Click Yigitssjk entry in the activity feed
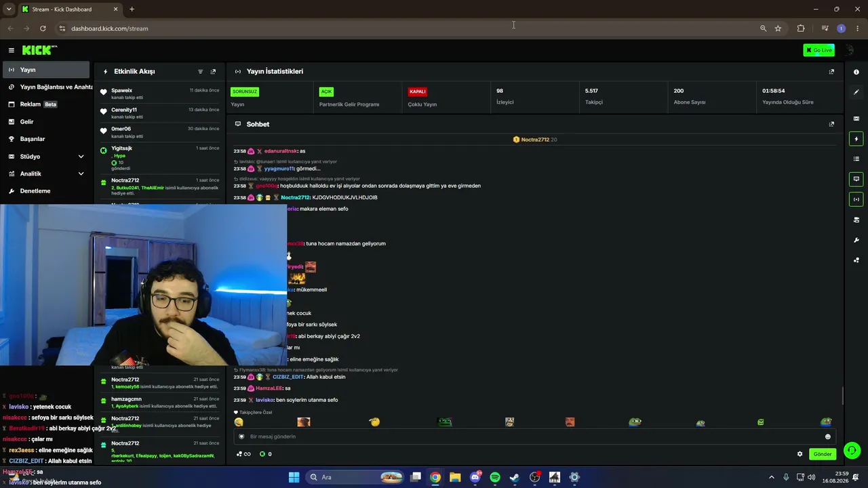Image resolution: width=868 pixels, height=488 pixels. coord(122,148)
